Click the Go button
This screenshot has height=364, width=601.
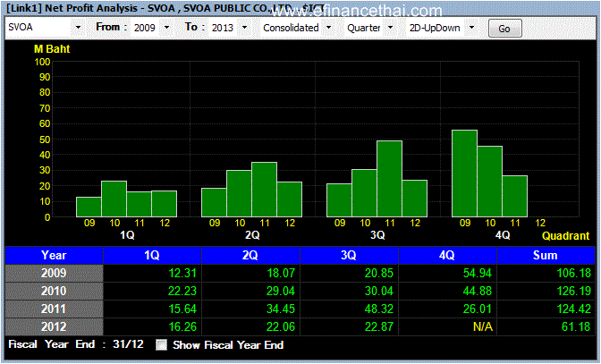[504, 29]
